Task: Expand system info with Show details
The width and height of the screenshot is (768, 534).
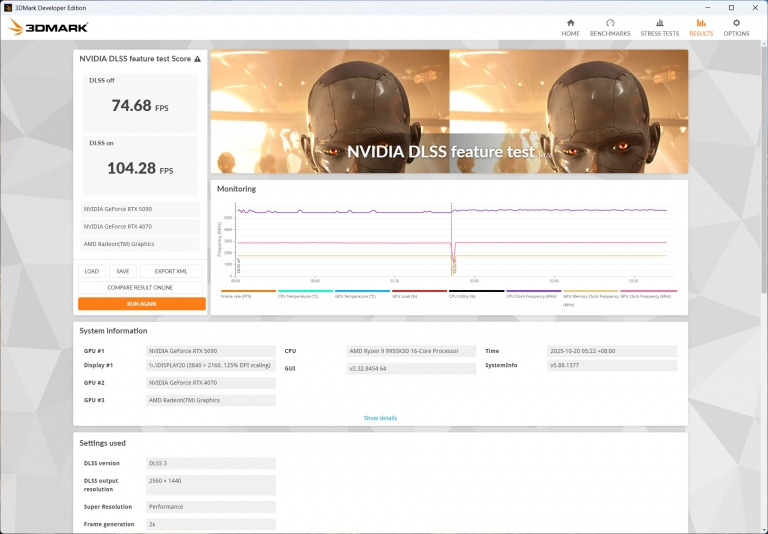Action: coord(380,418)
